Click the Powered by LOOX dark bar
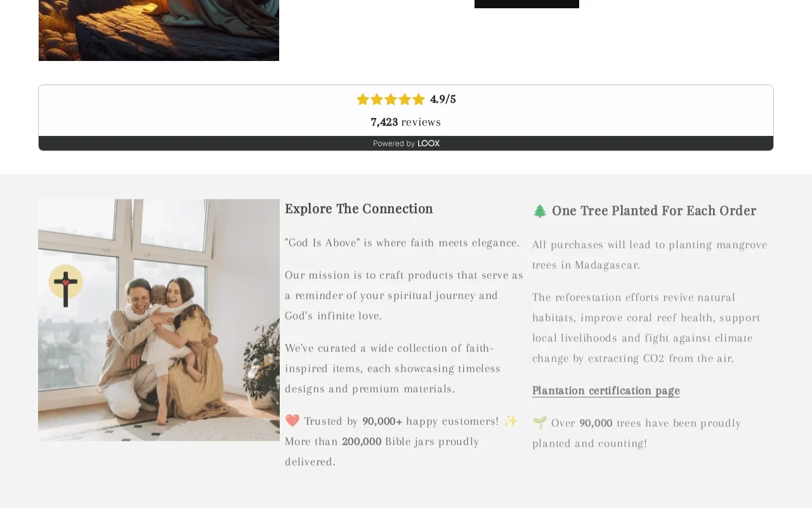The width and height of the screenshot is (812, 508). point(406,144)
